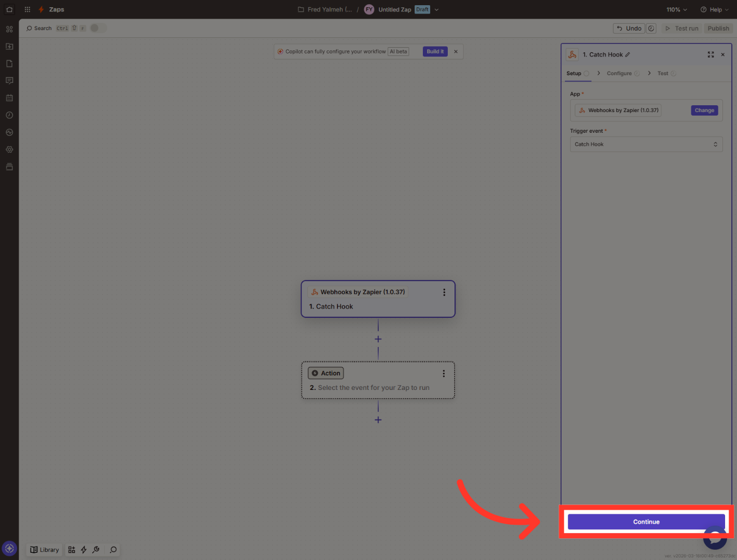Expand the Catch Hook panel to fullscreen

pos(711,54)
